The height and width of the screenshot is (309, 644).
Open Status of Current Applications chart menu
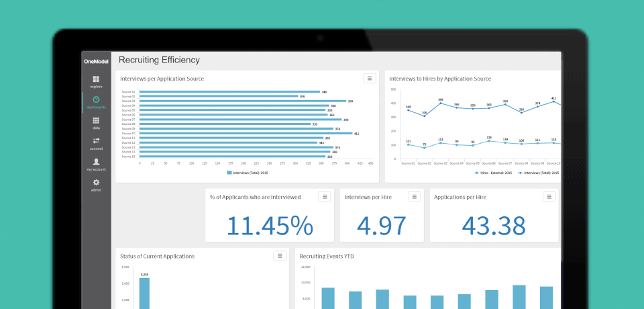[280, 256]
